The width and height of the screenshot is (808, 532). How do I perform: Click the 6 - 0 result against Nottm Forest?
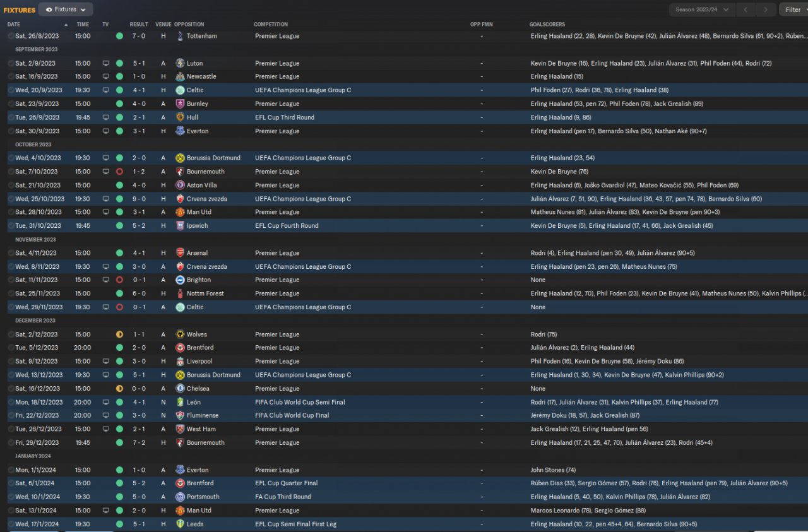pyautogui.click(x=139, y=293)
